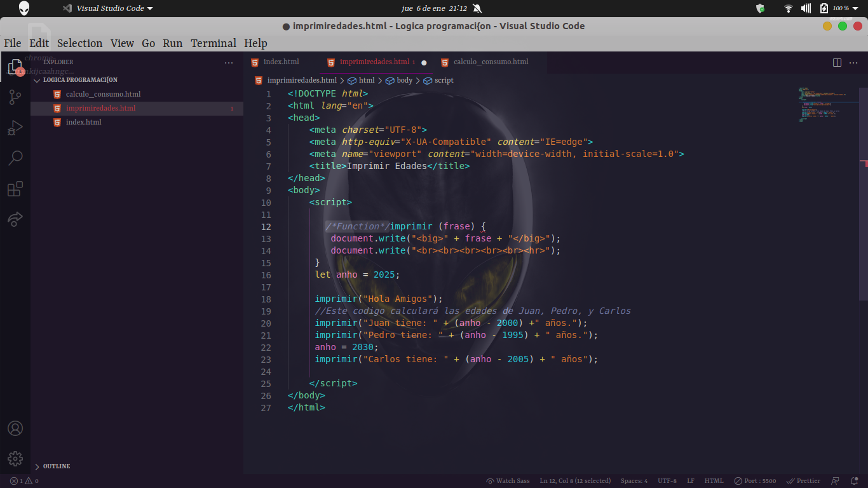Screen dimensions: 868x488
Task: Open the Help menu
Action: click(x=255, y=43)
